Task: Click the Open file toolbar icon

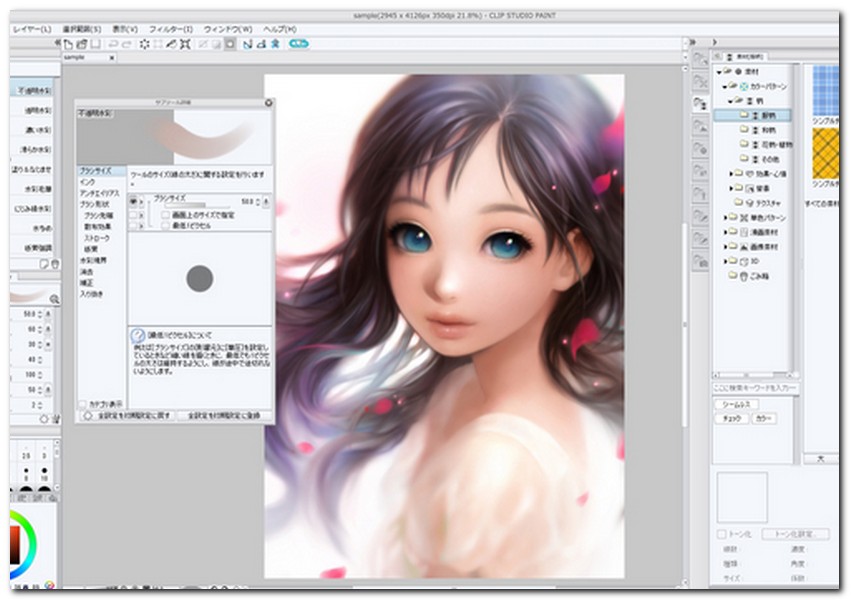Action: click(x=80, y=44)
